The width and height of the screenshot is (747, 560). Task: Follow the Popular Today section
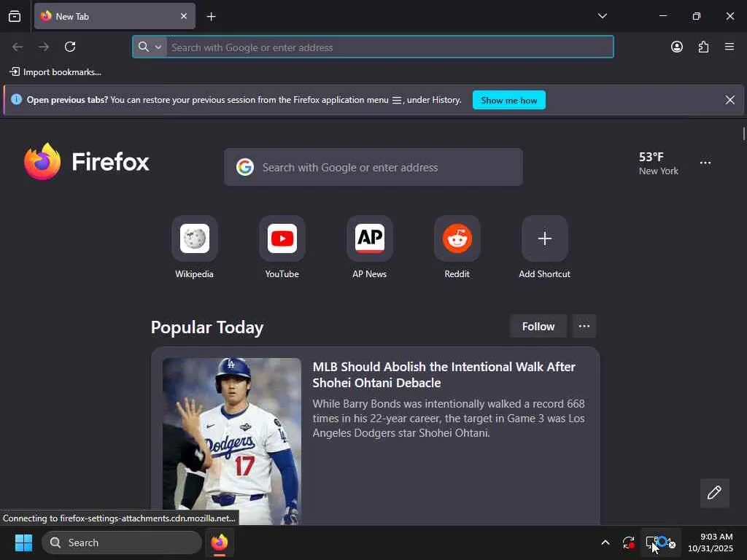tap(538, 326)
